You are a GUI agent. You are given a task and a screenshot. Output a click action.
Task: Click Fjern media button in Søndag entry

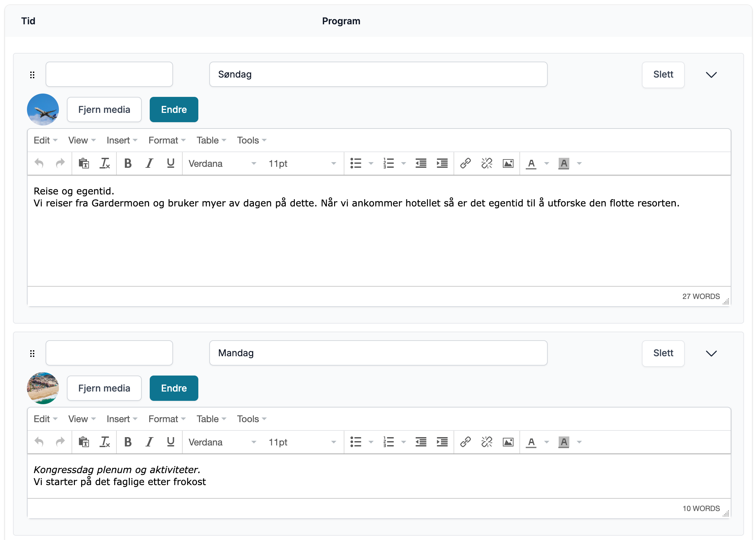point(104,110)
